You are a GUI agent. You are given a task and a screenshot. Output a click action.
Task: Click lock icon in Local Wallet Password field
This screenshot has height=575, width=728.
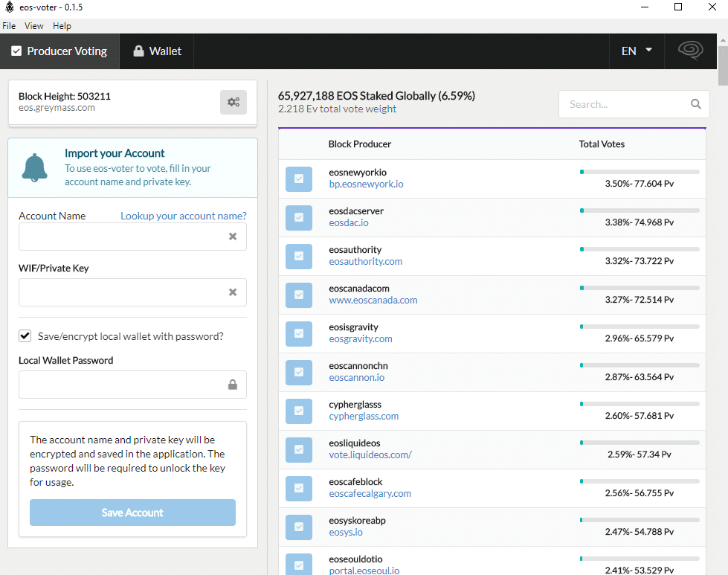233,385
